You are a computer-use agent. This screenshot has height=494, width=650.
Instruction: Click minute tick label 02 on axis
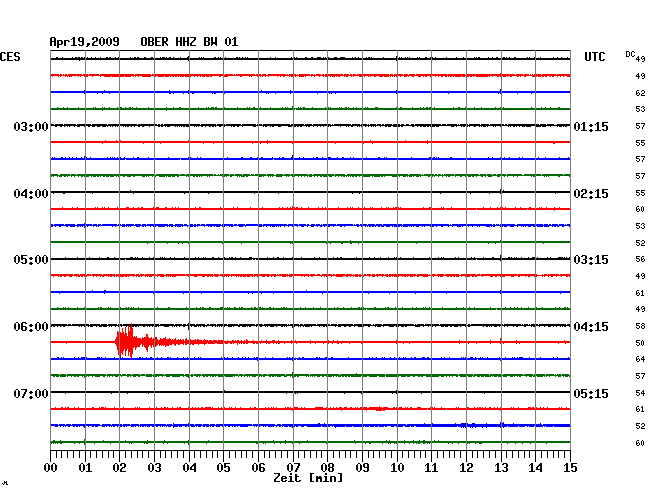pos(119,468)
